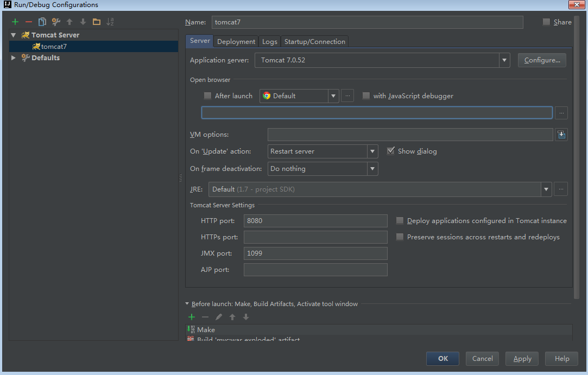Open the Startup/Connection tab
The height and width of the screenshot is (375, 588).
314,42
